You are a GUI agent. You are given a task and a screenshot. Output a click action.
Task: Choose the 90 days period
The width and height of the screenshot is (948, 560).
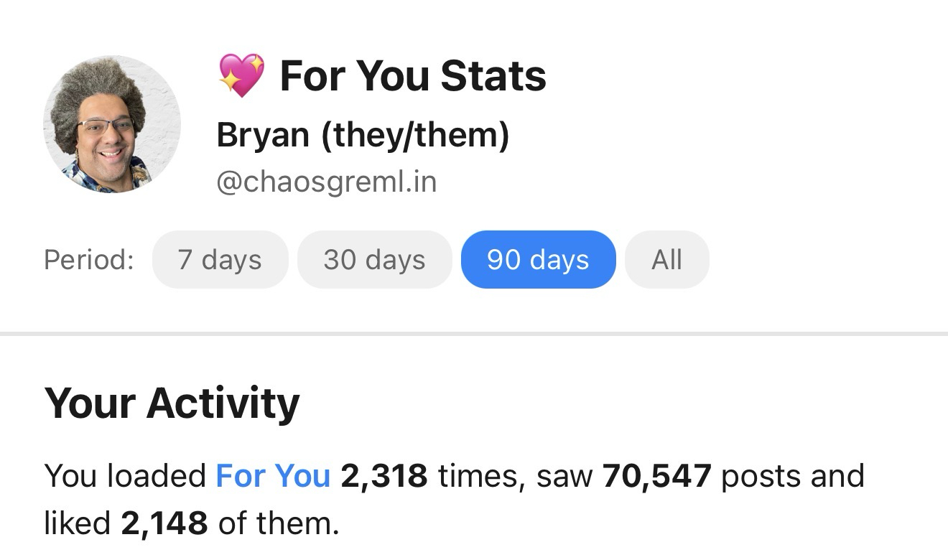tap(538, 259)
